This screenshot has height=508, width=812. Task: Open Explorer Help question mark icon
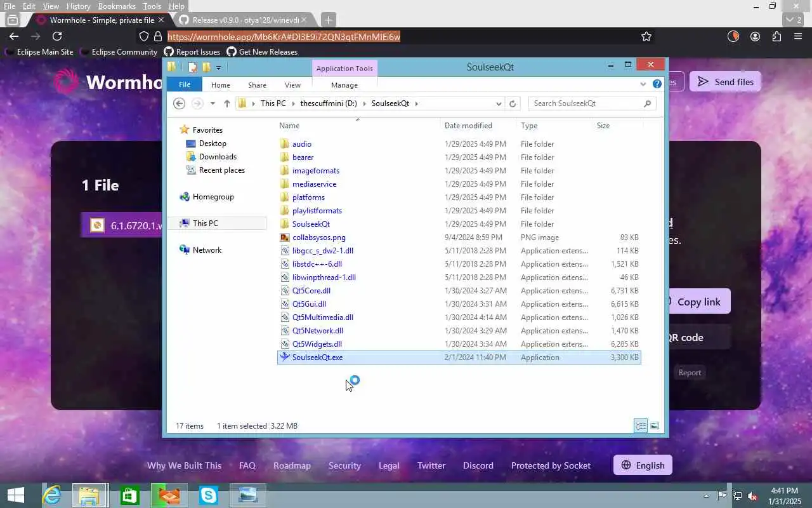coord(657,84)
